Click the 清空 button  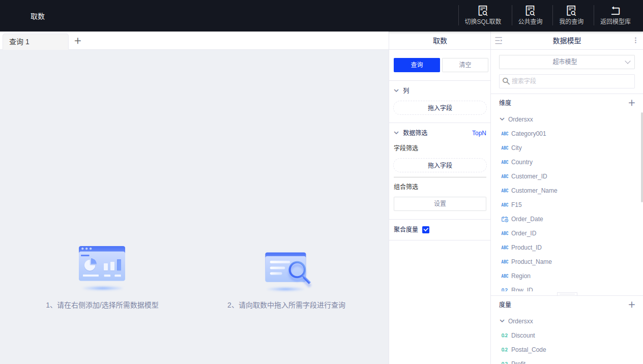tap(465, 65)
